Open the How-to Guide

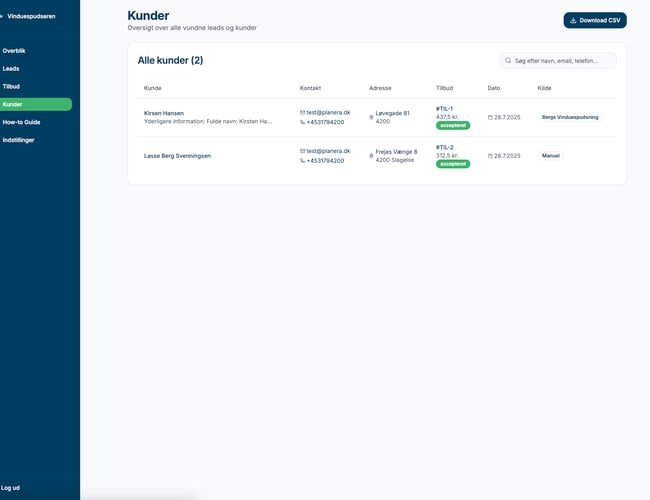coord(21,122)
